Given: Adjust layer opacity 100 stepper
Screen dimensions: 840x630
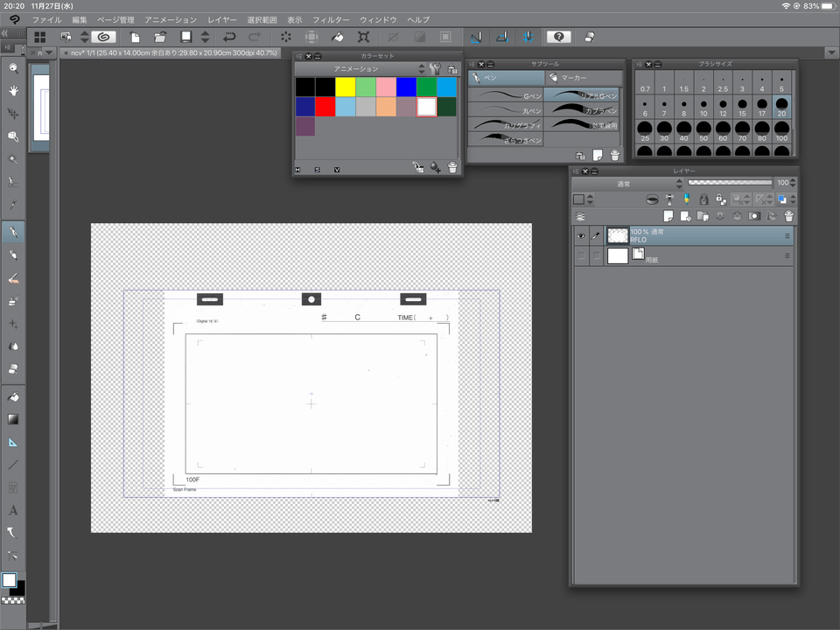Looking at the screenshot, I should tap(793, 183).
